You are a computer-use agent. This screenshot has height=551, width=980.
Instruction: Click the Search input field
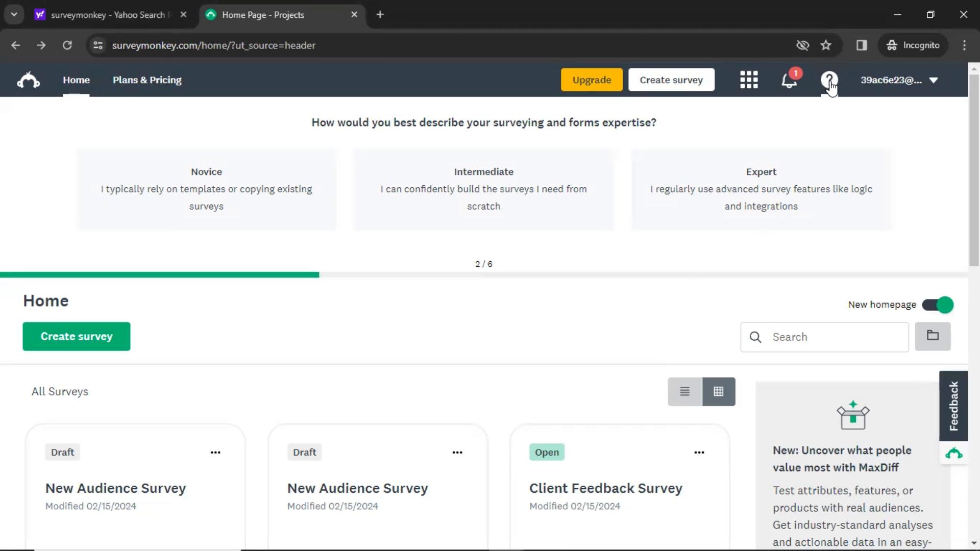(x=824, y=336)
